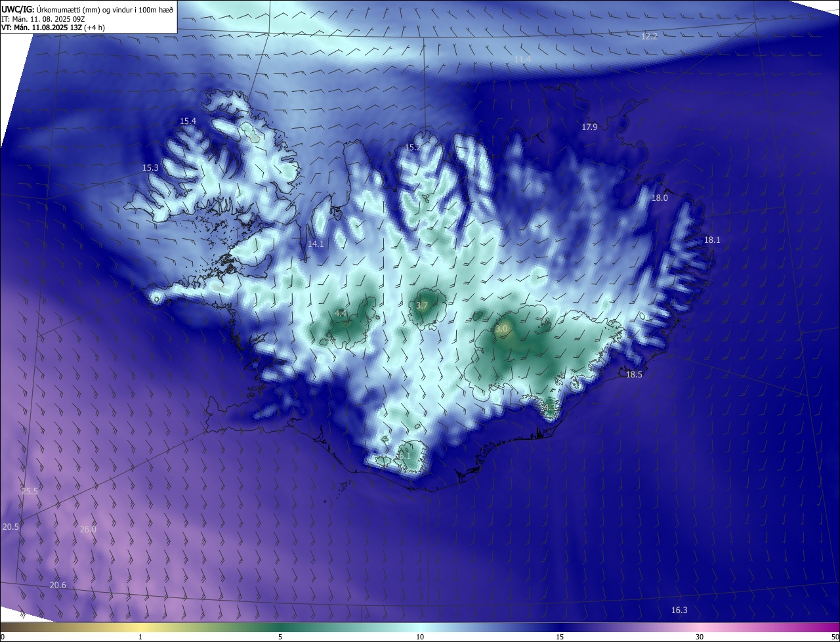This screenshot has width=840, height=642.
Task: Click the map value 15.2
Action: (413, 147)
